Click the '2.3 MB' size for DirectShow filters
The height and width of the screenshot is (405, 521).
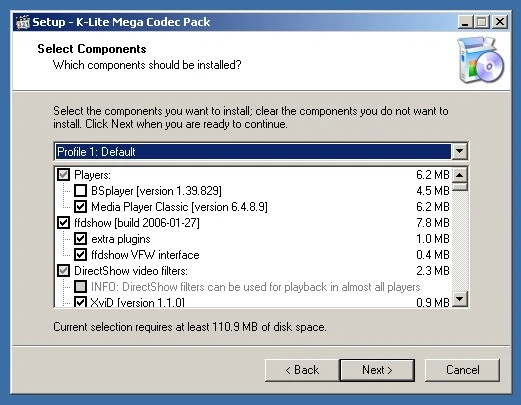pyautogui.click(x=433, y=271)
